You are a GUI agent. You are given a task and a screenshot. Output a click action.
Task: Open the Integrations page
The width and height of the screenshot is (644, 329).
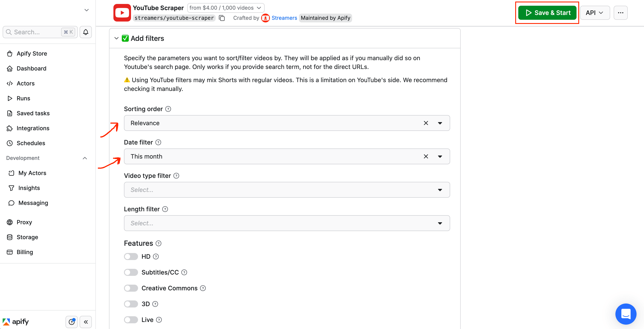point(33,128)
